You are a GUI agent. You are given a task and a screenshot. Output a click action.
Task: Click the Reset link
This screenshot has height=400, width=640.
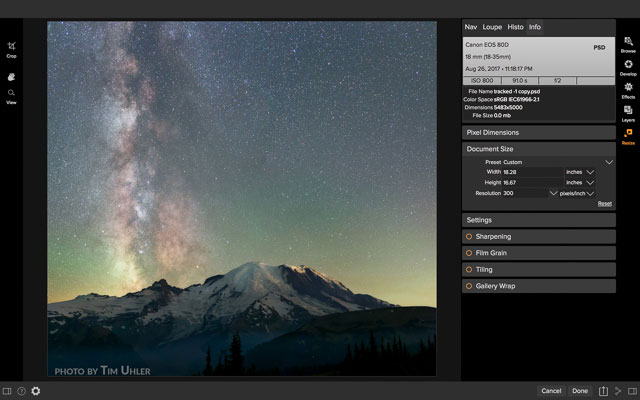pyautogui.click(x=604, y=204)
